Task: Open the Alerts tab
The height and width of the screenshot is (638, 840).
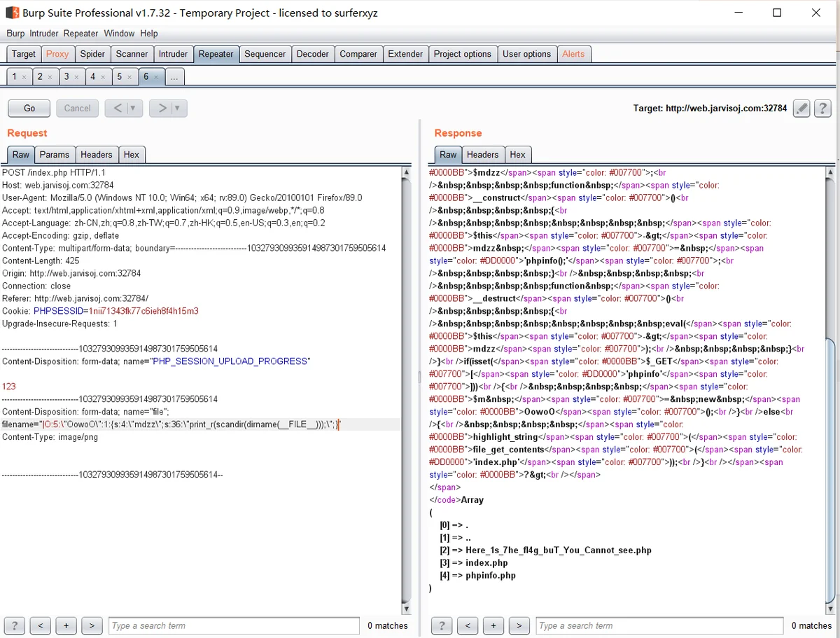Action: click(x=573, y=54)
